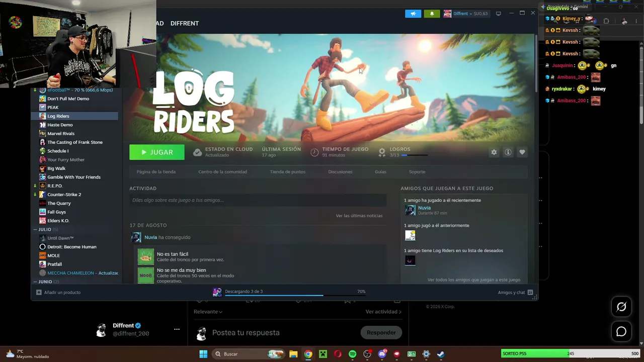Screen dimensions: 644x362
Task: Select Schedule I in the library
Action: coord(58,151)
